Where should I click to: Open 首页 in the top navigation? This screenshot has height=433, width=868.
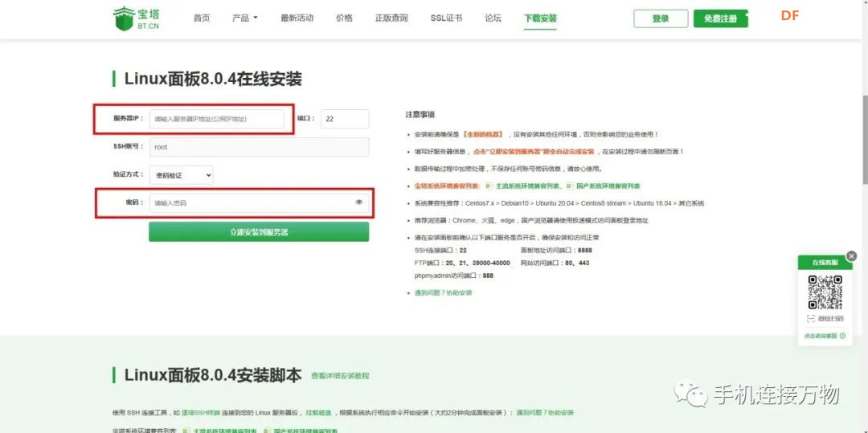202,18
